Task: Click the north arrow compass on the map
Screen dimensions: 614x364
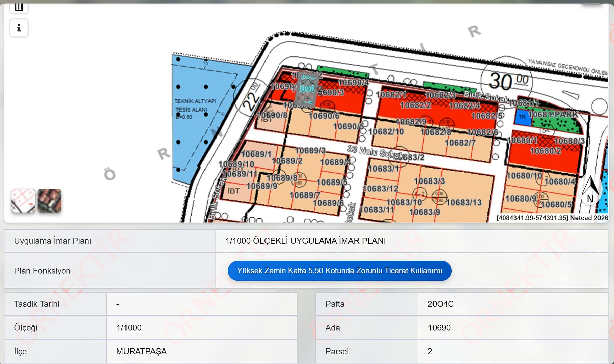Action: (x=590, y=190)
